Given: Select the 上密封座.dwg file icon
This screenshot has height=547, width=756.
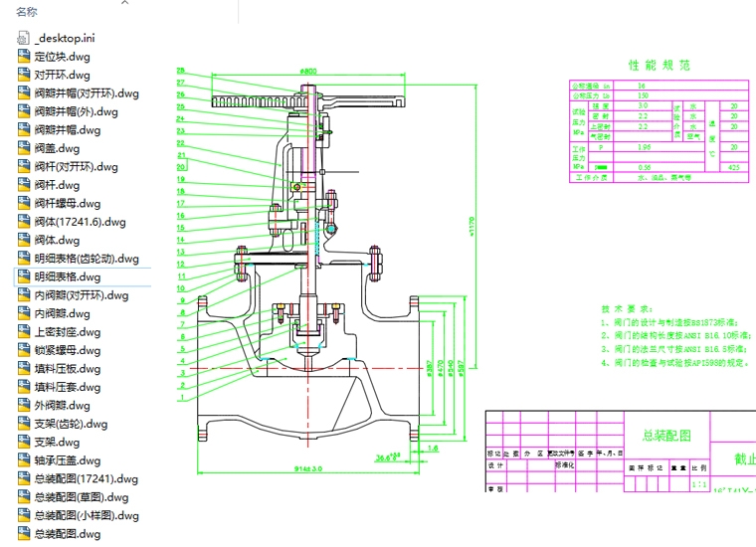Looking at the screenshot, I should point(24,332).
